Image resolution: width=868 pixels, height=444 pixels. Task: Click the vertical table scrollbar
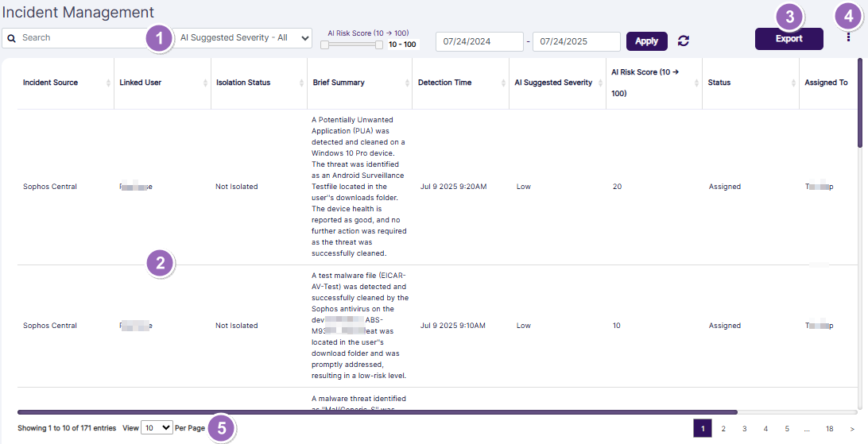pyautogui.click(x=860, y=102)
